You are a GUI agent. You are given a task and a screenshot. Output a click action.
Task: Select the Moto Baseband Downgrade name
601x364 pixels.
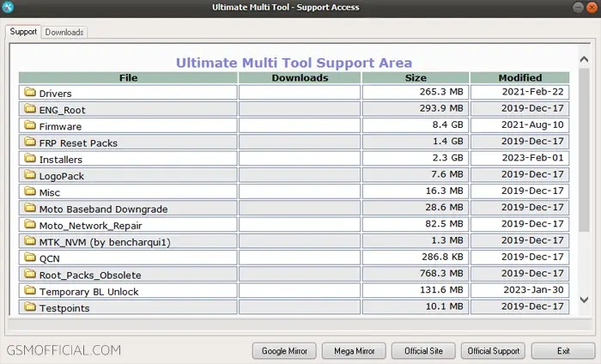tap(104, 209)
